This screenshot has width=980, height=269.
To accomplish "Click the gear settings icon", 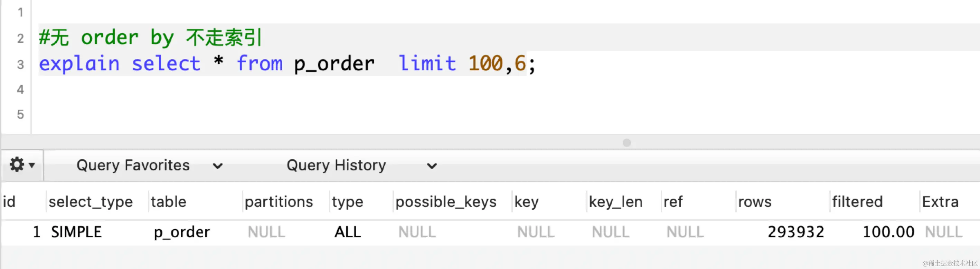I will (x=17, y=165).
